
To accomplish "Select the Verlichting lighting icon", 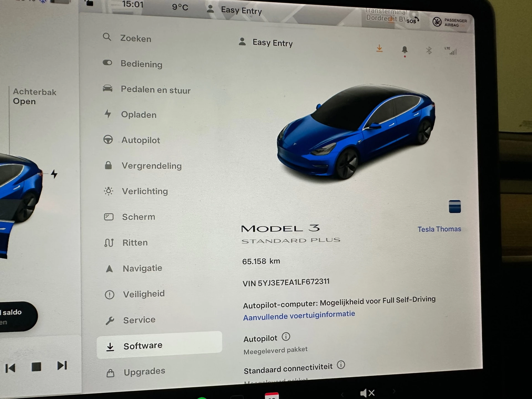I will 108,191.
